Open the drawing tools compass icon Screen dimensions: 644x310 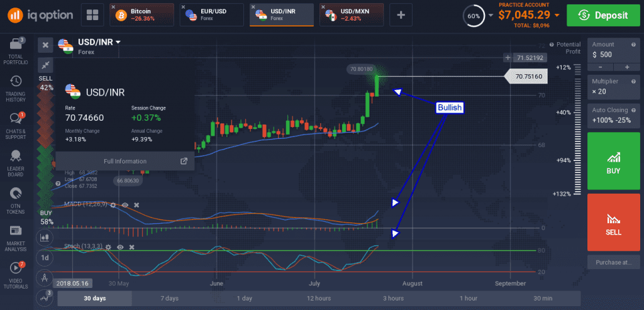click(45, 278)
